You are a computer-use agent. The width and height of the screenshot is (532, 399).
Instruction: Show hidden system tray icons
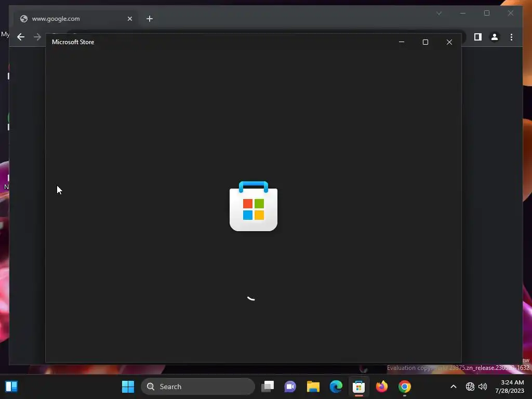[453, 387]
